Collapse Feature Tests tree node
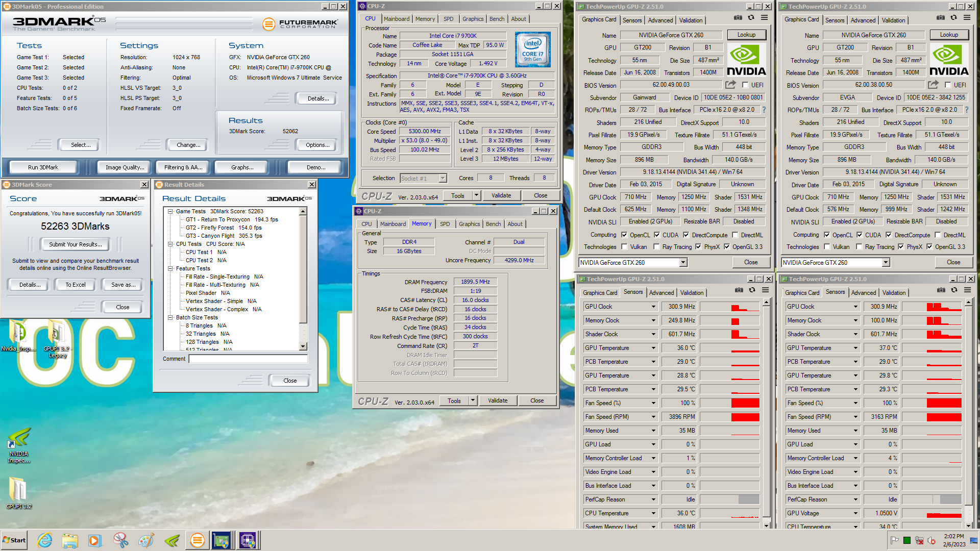The height and width of the screenshot is (551, 980). tap(170, 268)
